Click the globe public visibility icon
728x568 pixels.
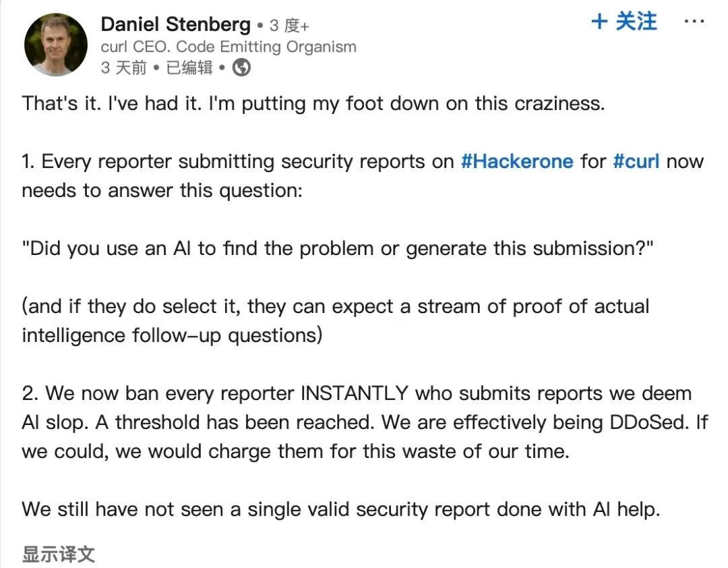[241, 68]
